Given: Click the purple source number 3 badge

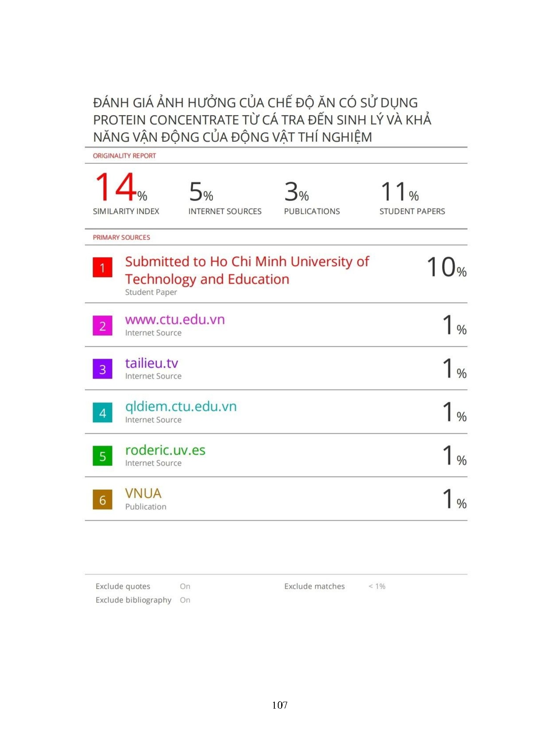Looking at the screenshot, I should tap(102, 369).
